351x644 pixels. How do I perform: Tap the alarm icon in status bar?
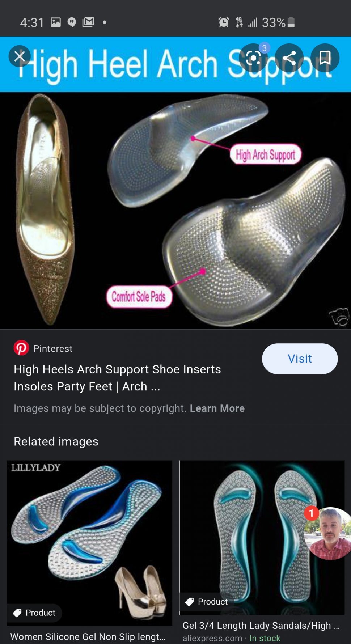[224, 22]
